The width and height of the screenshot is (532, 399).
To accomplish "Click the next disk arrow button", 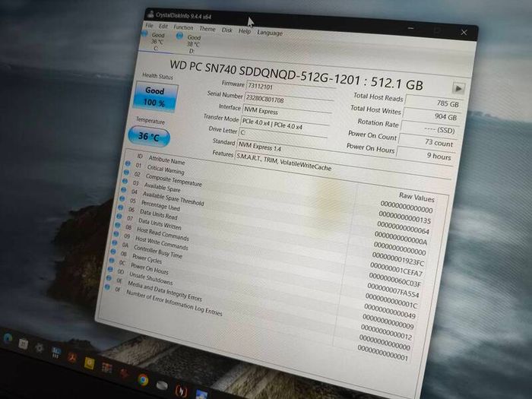I will (458, 89).
